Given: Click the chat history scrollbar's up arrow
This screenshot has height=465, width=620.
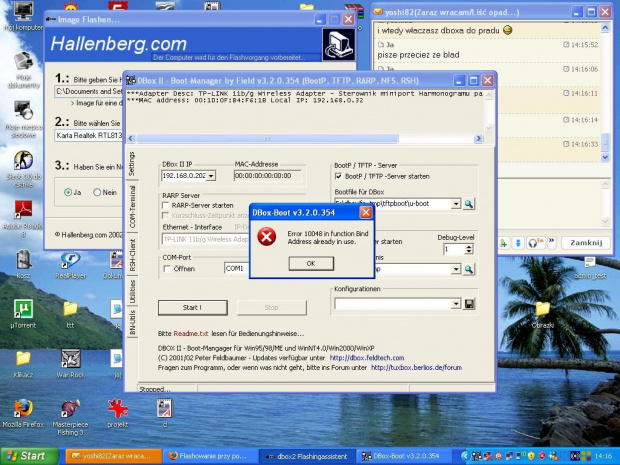Looking at the screenshot, I should (605, 28).
